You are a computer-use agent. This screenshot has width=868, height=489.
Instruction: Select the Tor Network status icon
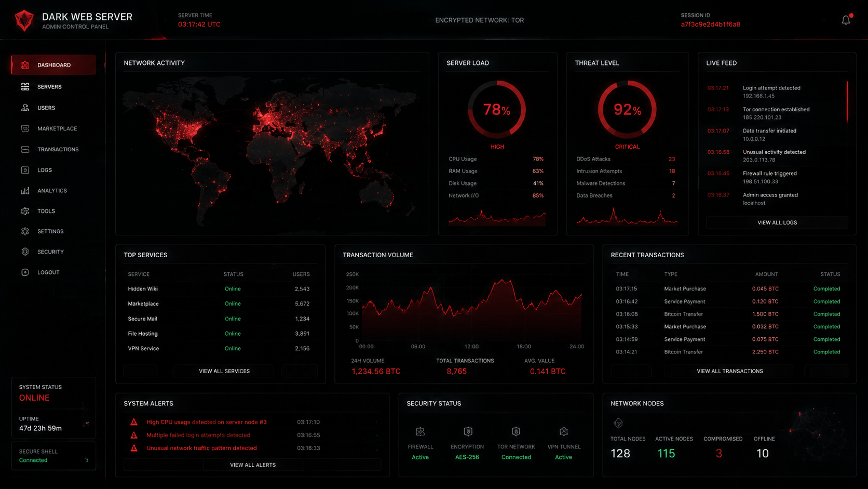tap(516, 431)
